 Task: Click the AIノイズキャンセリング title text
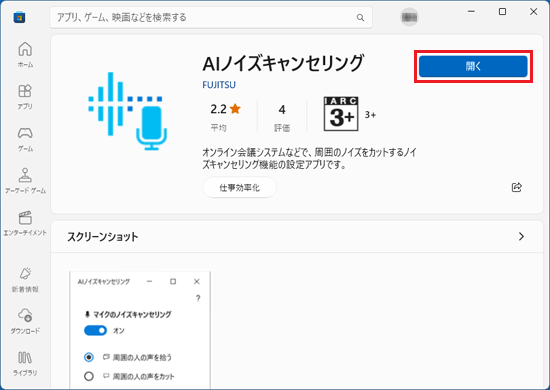click(283, 63)
